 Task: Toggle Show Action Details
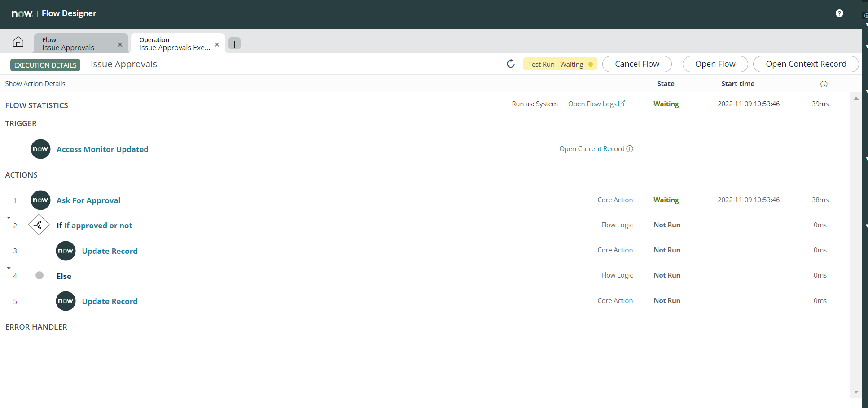[35, 83]
